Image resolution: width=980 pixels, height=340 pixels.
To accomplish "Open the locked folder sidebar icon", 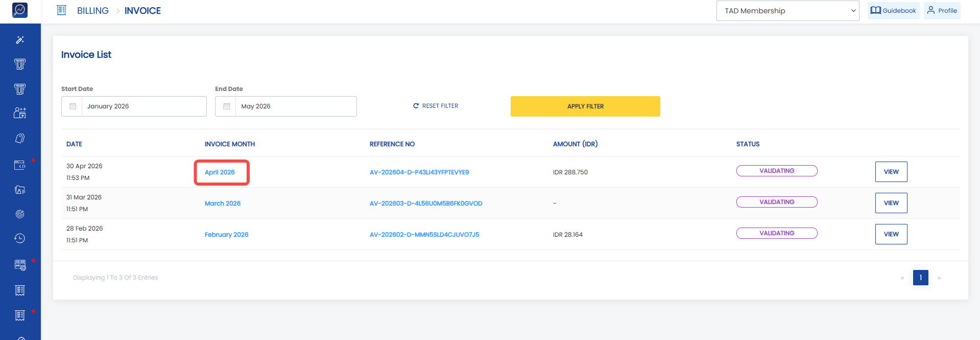I will point(20,190).
